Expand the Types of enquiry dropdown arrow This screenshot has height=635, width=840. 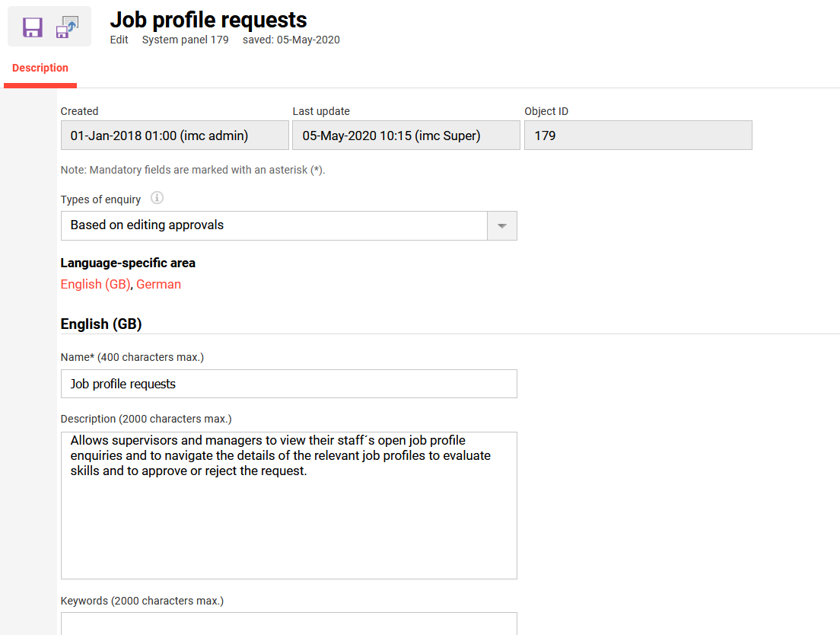tap(502, 226)
